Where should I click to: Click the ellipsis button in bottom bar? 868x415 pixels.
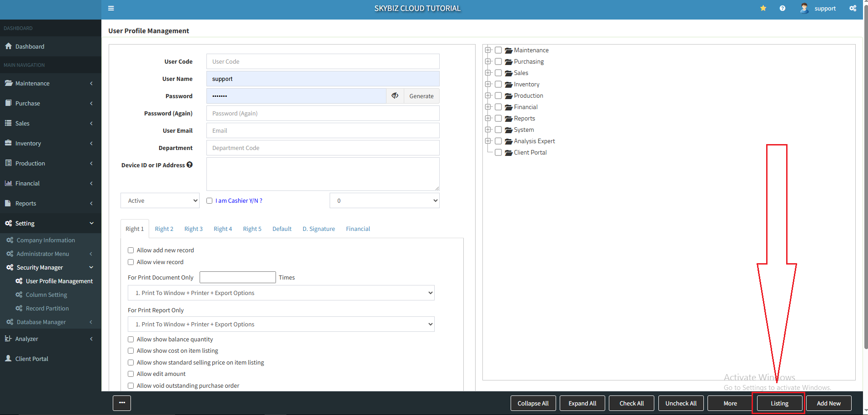(x=122, y=403)
